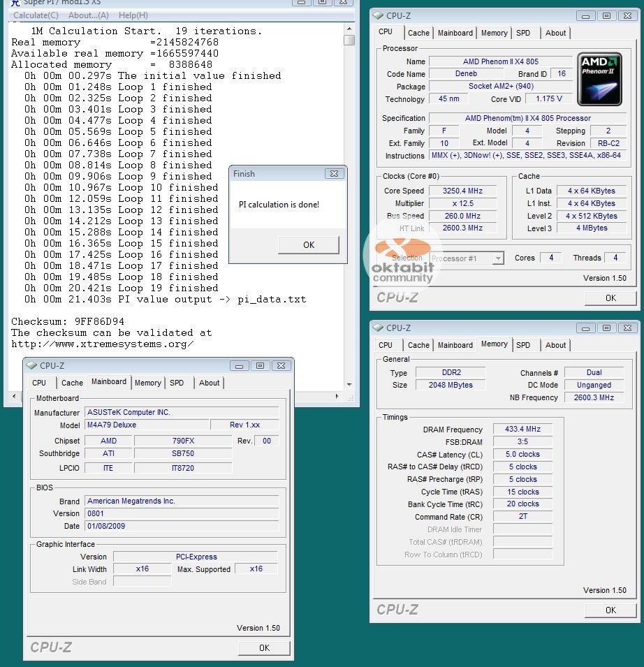Click Core VID value 1.175 V
This screenshot has width=644, height=667.
coord(549,98)
